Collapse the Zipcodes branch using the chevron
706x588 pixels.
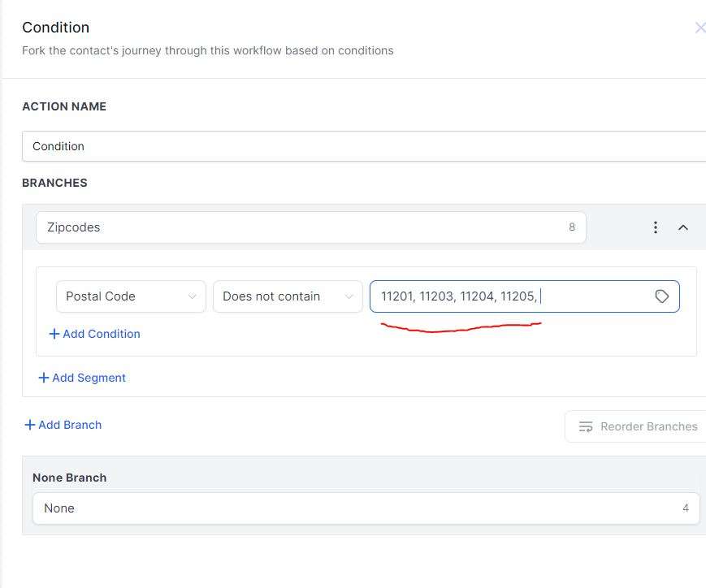pyautogui.click(x=682, y=227)
